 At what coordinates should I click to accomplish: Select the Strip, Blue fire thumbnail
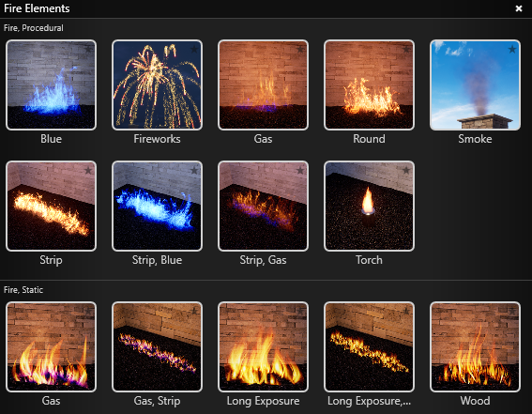coord(157,206)
